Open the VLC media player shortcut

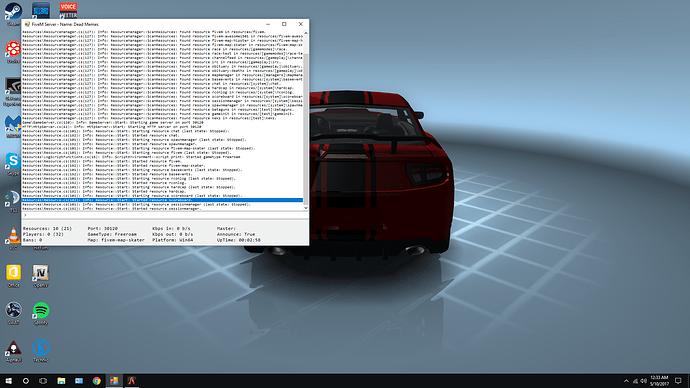click(x=13, y=235)
